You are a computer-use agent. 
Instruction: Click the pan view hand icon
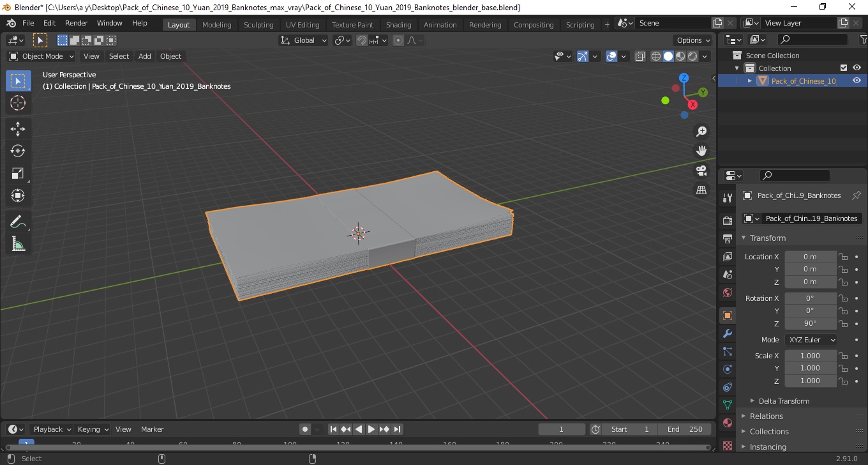(x=701, y=151)
